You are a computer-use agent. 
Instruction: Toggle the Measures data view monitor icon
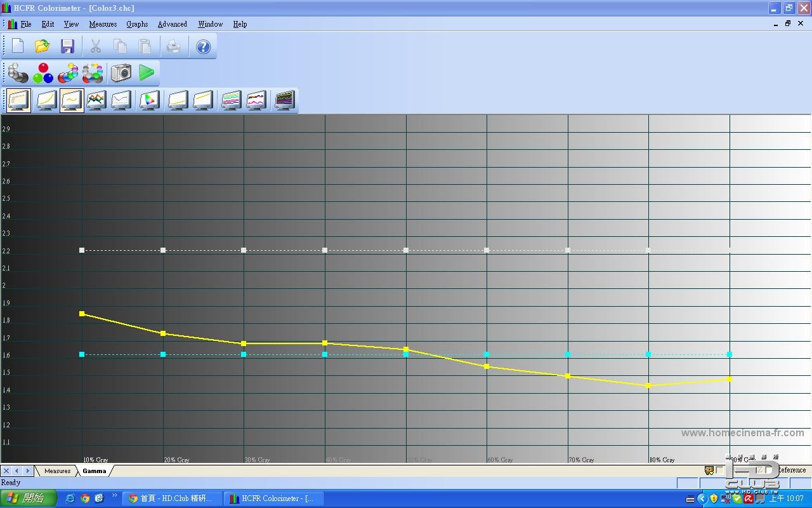point(18,100)
